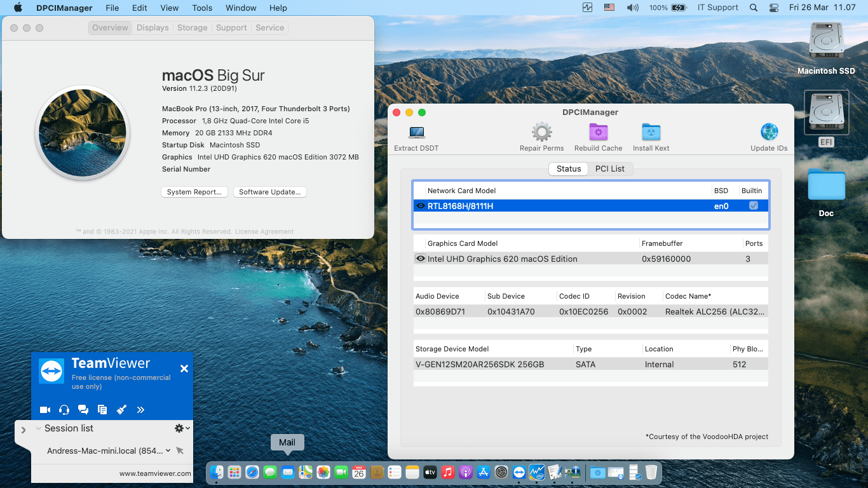The height and width of the screenshot is (488, 868).
Task: Select the V-GEN12SM20AR256SDK 256GB storage row
Action: point(591,364)
